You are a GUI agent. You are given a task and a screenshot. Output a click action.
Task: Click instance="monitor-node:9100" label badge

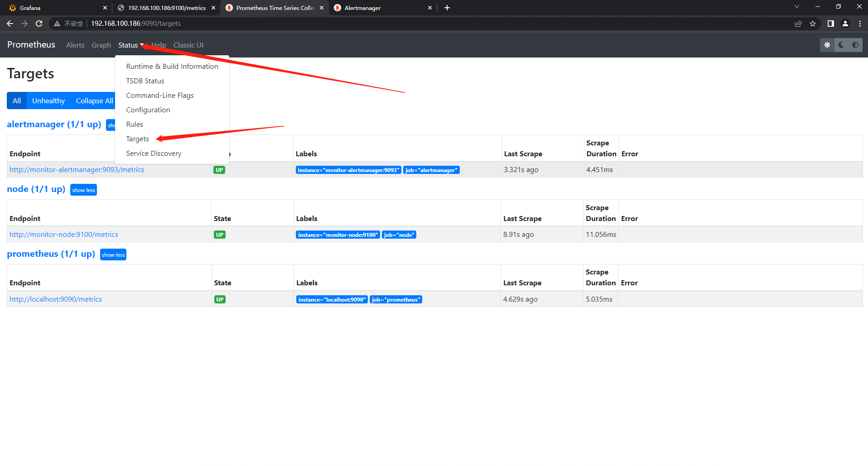pyautogui.click(x=338, y=235)
